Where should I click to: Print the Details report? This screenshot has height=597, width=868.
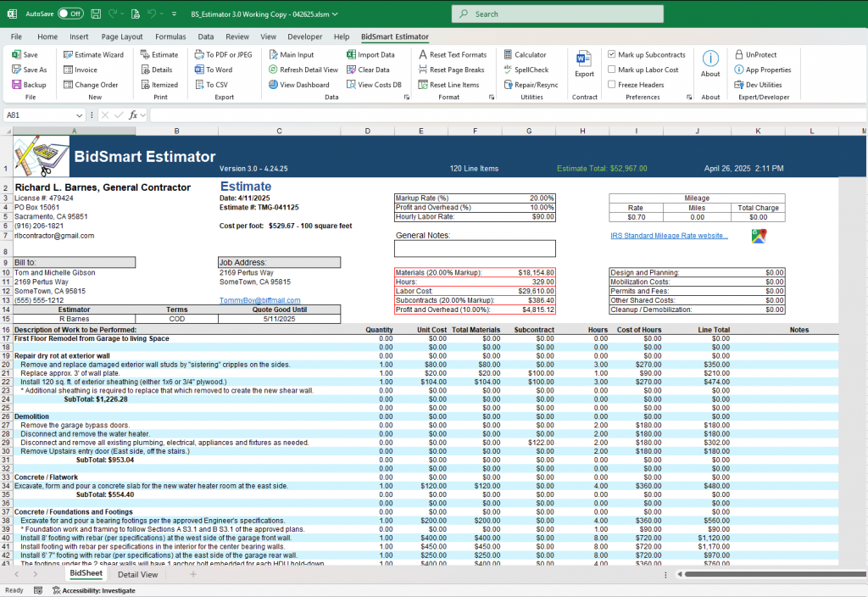coord(156,70)
